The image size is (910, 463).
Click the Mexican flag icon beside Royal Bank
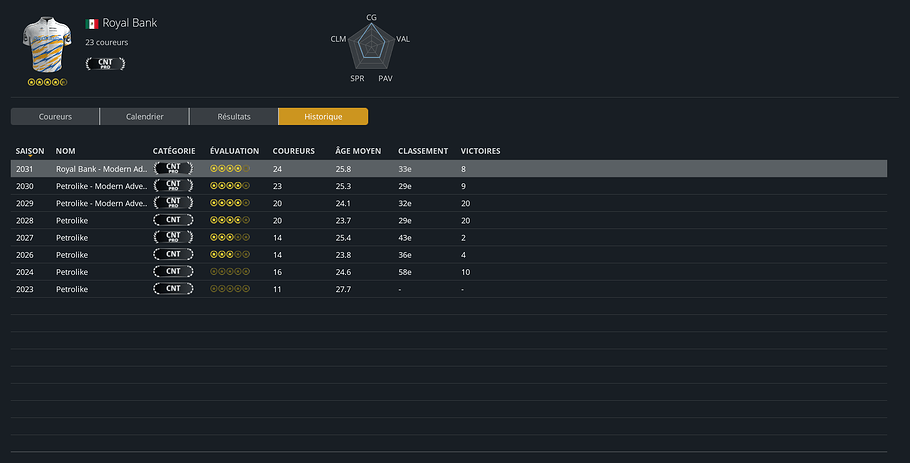pos(92,23)
